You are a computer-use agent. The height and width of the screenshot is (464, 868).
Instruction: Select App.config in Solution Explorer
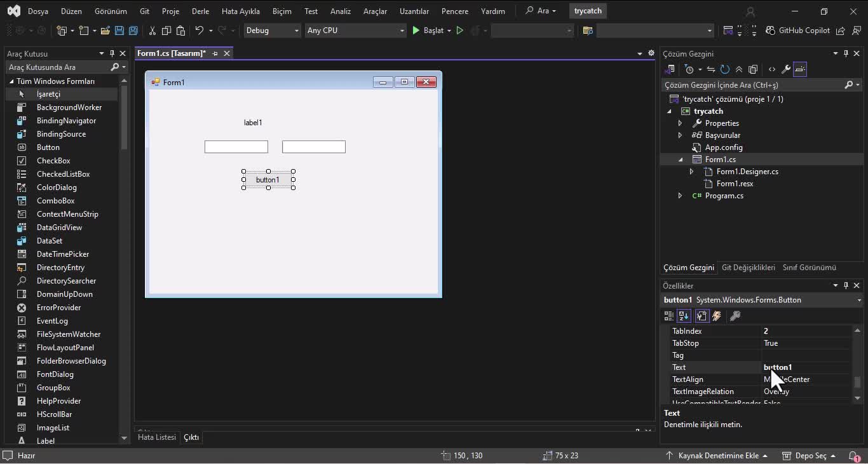pos(723,147)
